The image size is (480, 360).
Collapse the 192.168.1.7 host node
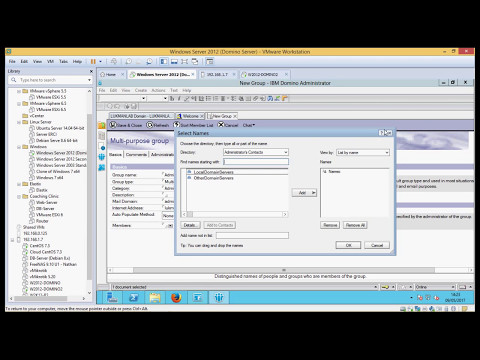pos(13,240)
